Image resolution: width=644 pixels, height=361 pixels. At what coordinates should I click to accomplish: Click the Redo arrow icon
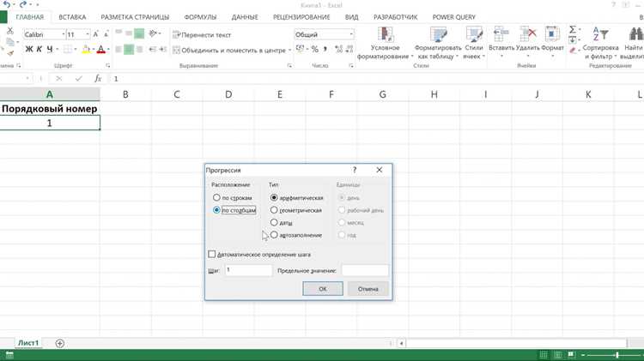pos(23,4)
